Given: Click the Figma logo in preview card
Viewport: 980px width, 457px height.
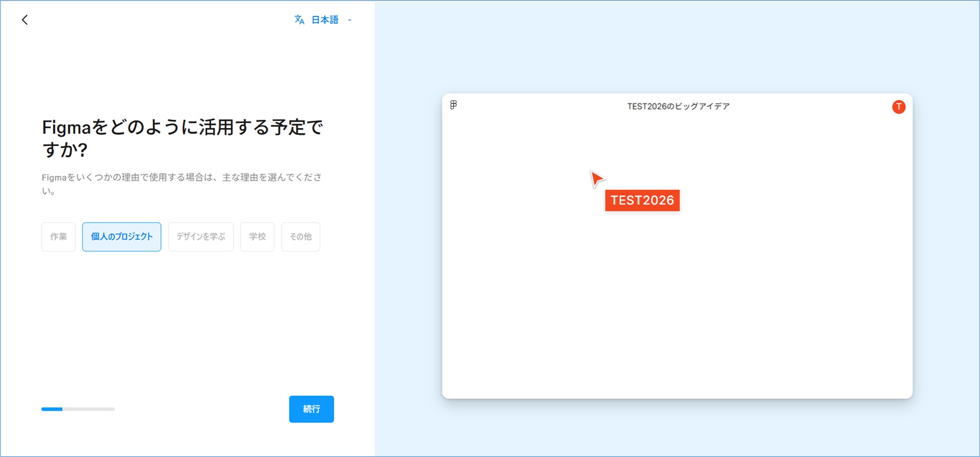Looking at the screenshot, I should 453,105.
